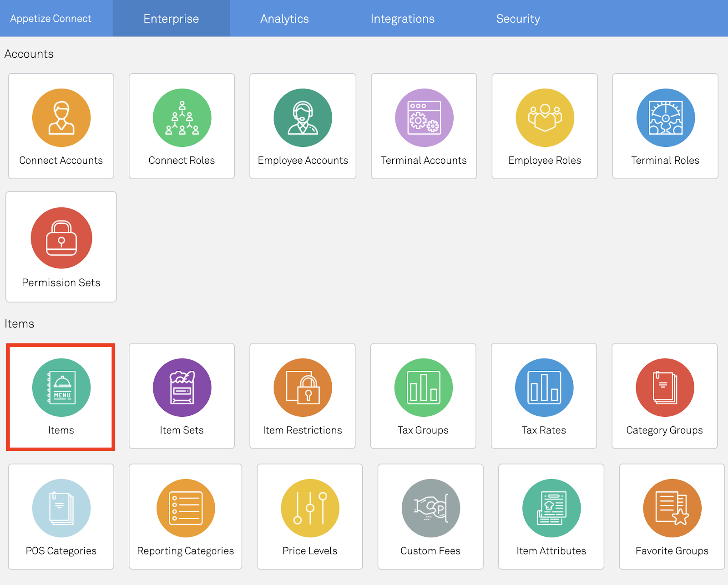
Task: Open the Connect Accounts icon
Action: pyautogui.click(x=61, y=118)
